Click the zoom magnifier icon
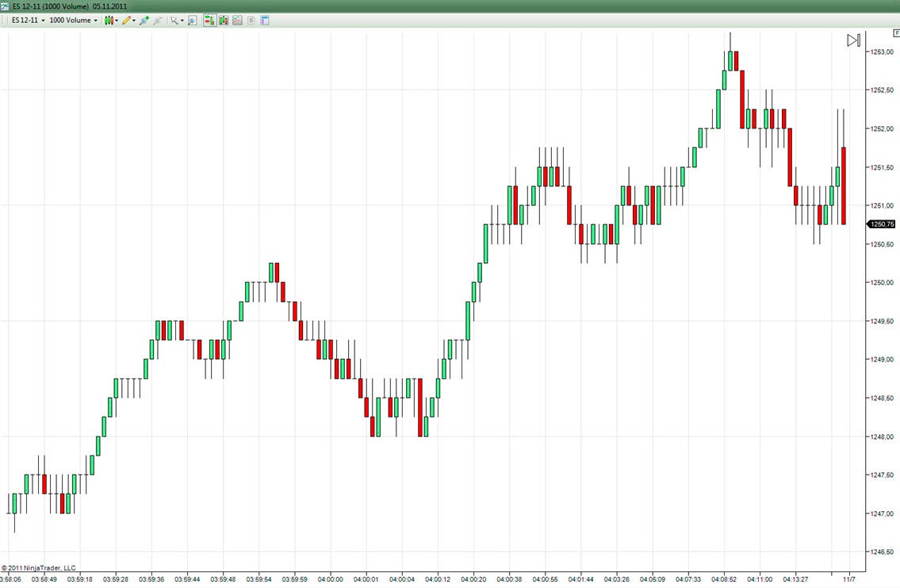Viewport: 900px width, 588px height. tap(192, 20)
